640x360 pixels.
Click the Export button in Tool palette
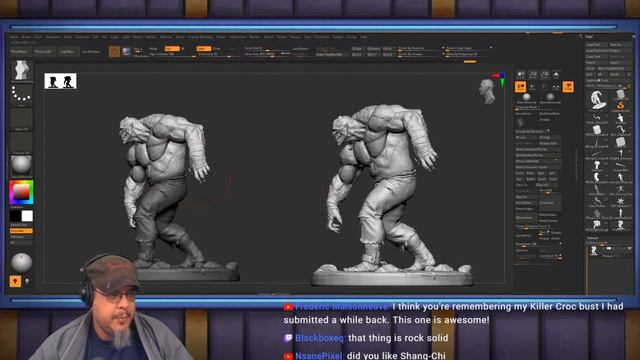click(620, 63)
